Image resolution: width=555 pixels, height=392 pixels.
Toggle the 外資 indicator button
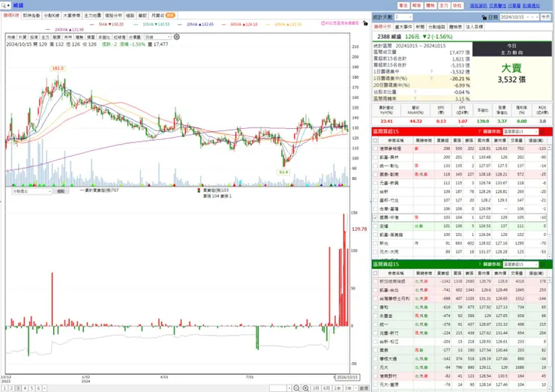pyautogui.click(x=22, y=37)
